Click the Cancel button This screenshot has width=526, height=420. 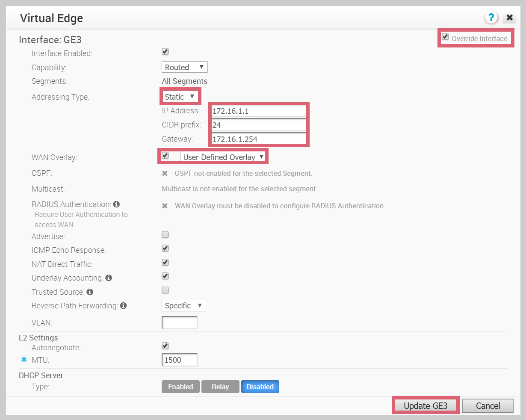point(488,405)
